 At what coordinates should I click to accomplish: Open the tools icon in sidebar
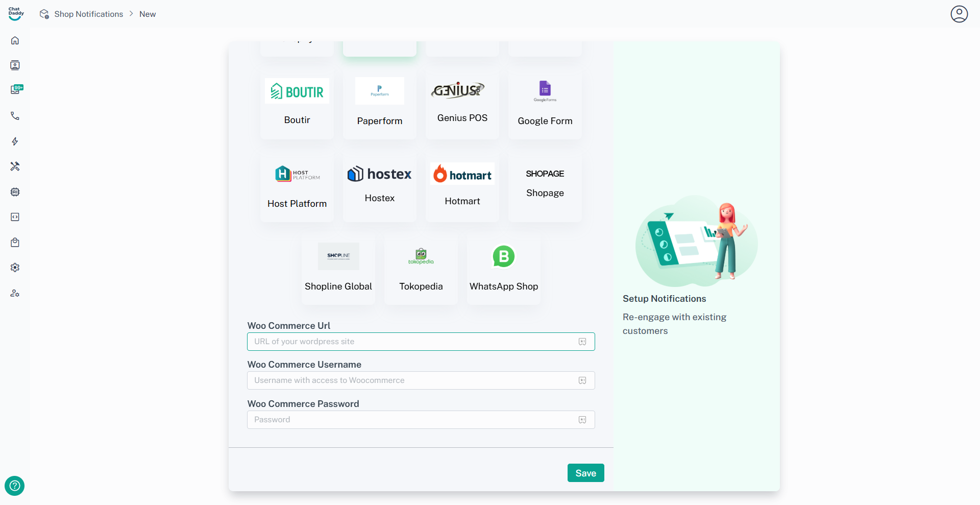(15, 166)
